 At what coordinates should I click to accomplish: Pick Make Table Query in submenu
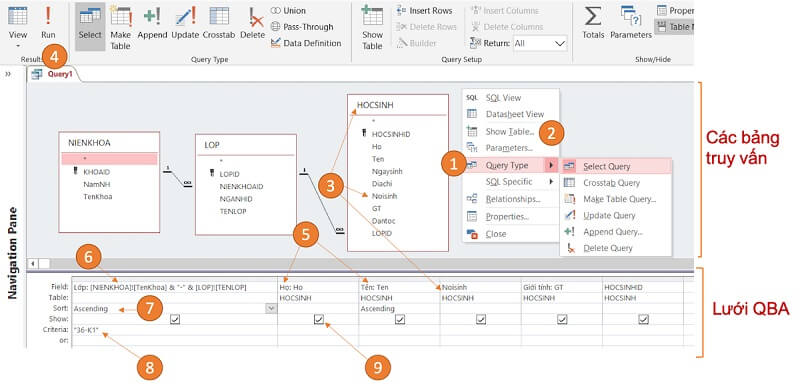click(x=616, y=199)
